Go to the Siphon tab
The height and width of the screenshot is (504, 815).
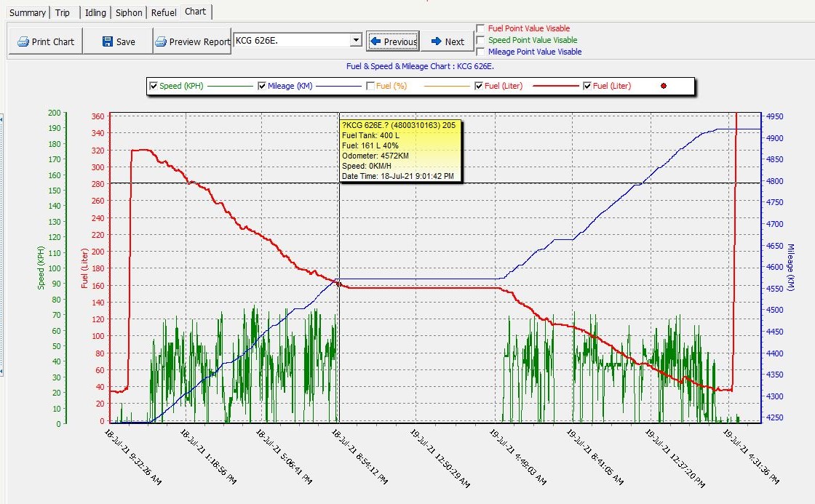(x=128, y=12)
